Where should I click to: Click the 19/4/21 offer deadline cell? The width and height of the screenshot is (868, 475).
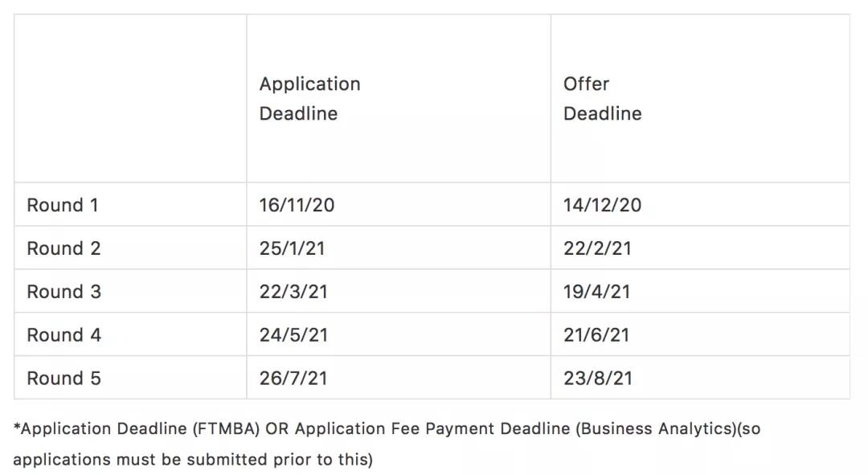tap(596, 292)
